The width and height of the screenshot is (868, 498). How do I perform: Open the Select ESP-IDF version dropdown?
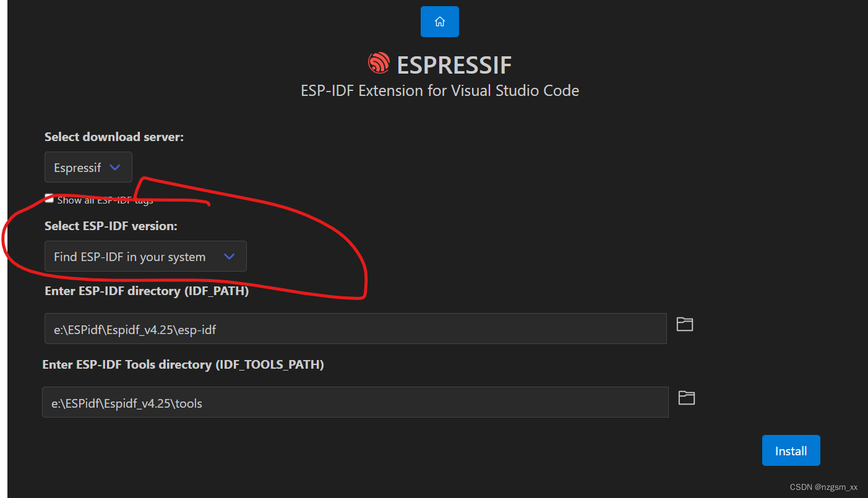pyautogui.click(x=145, y=256)
